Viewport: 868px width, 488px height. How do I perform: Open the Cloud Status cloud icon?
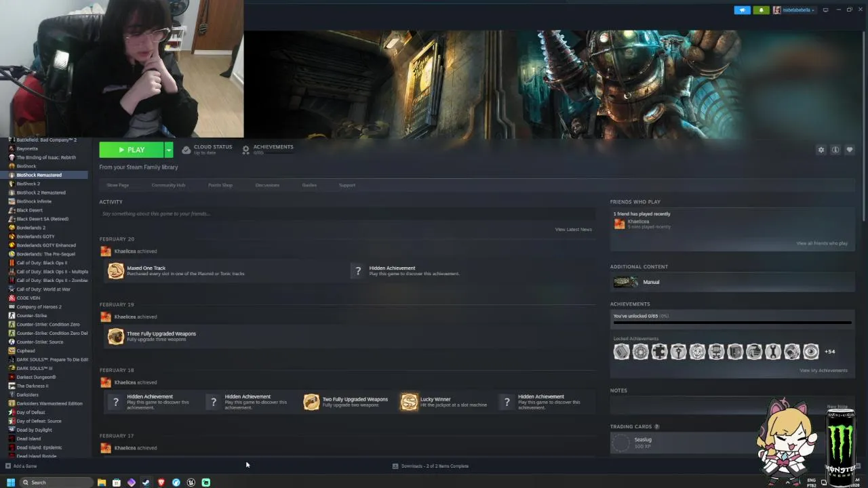(x=186, y=150)
